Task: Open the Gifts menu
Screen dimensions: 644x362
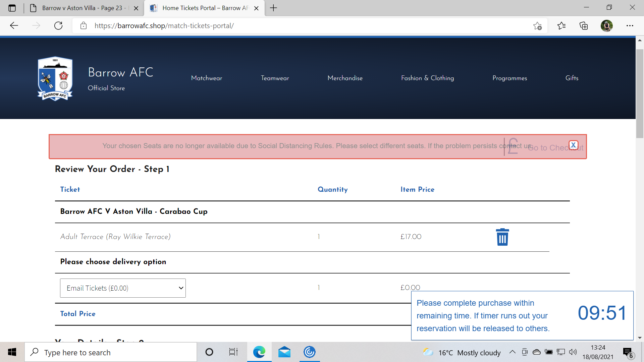Action: 572,78
